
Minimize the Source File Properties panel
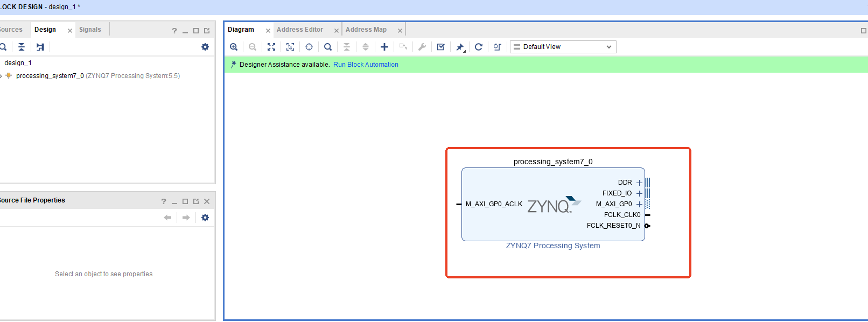[x=174, y=202]
